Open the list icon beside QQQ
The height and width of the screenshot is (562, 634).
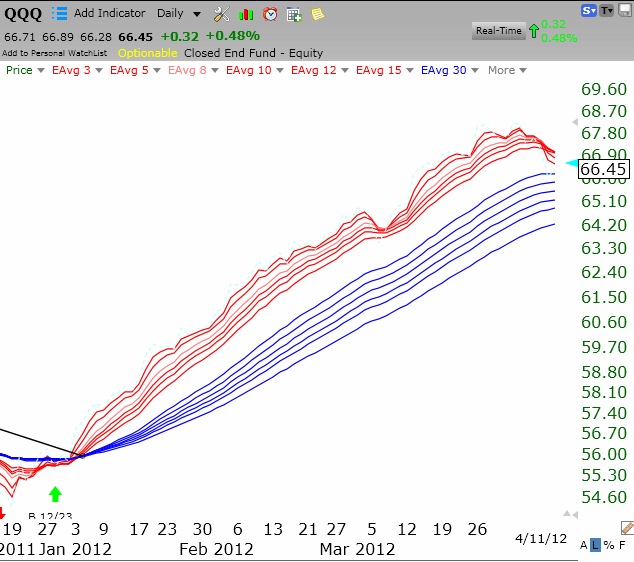pos(60,13)
